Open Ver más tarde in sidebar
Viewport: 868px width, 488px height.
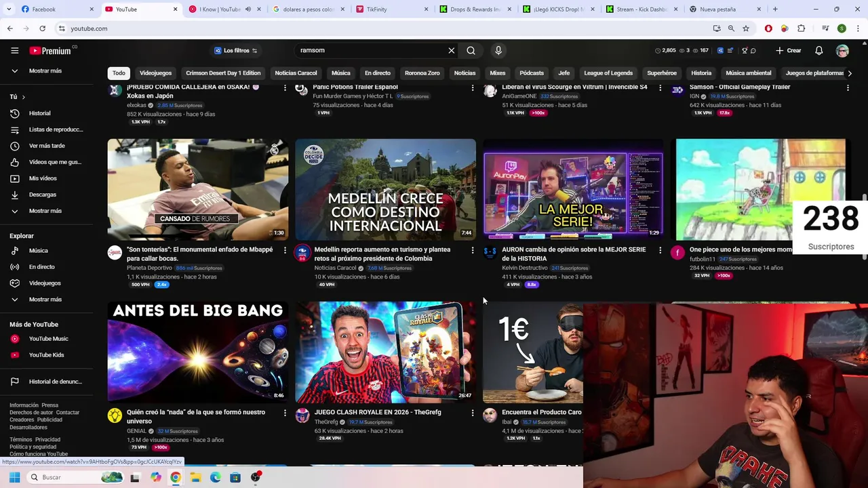(46, 146)
